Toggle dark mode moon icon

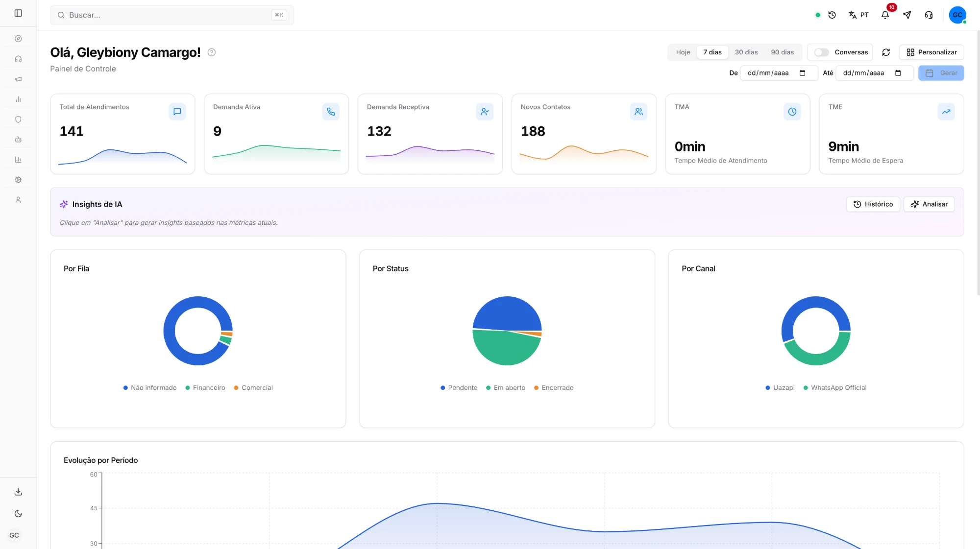pos(18,513)
